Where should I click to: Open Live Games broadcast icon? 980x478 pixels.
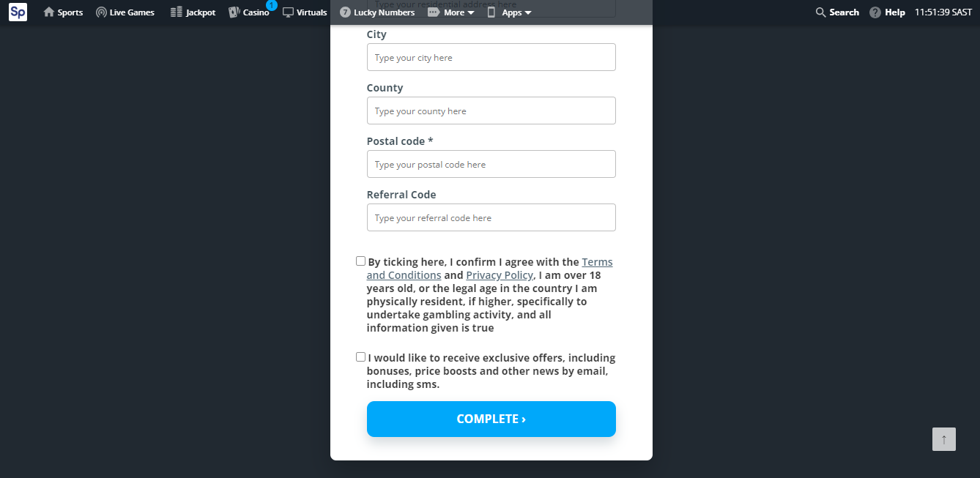101,12
